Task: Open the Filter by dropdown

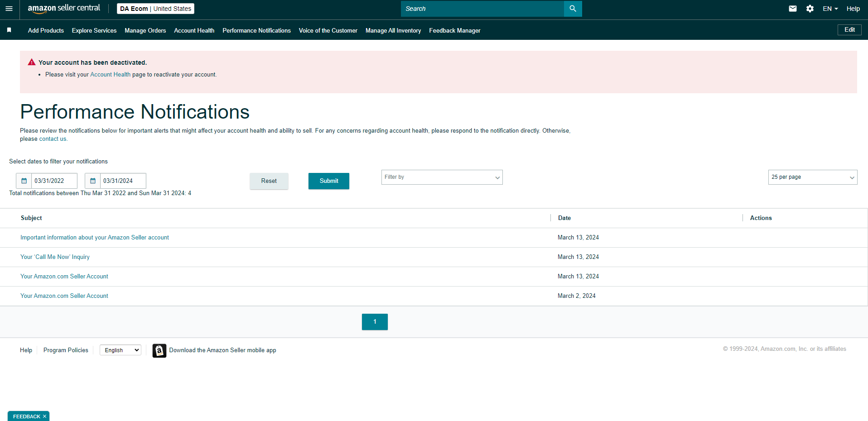Action: coord(442,177)
